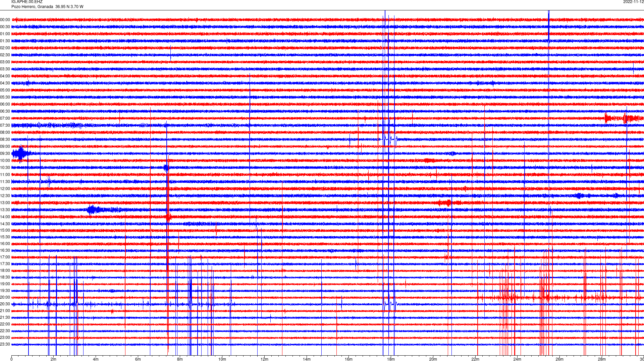Select the 21:00 time row label

(x=5, y=311)
